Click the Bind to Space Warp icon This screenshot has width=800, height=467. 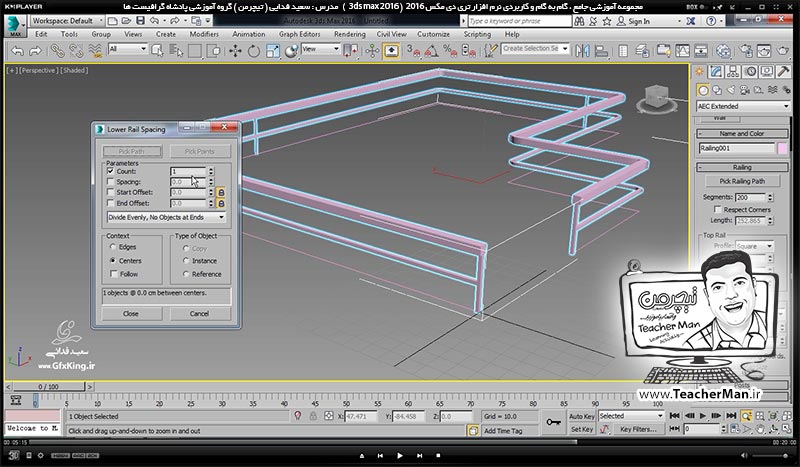pyautogui.click(x=95, y=51)
